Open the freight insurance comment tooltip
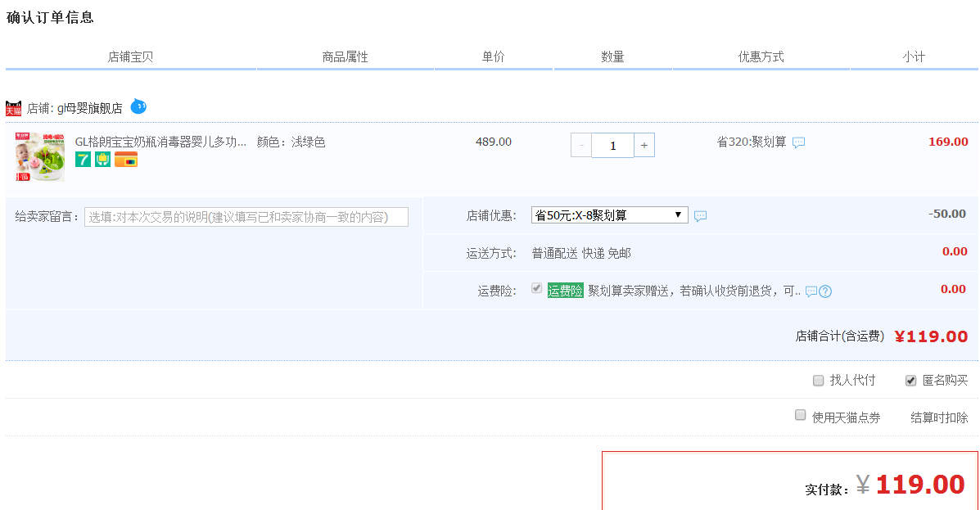The image size is (980, 510). click(x=811, y=290)
